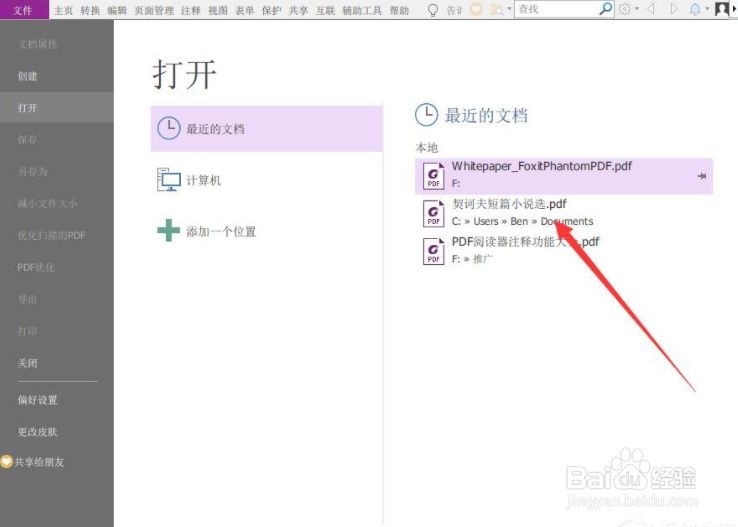Select 减小文件大小 in the sidebar

pyautogui.click(x=57, y=204)
